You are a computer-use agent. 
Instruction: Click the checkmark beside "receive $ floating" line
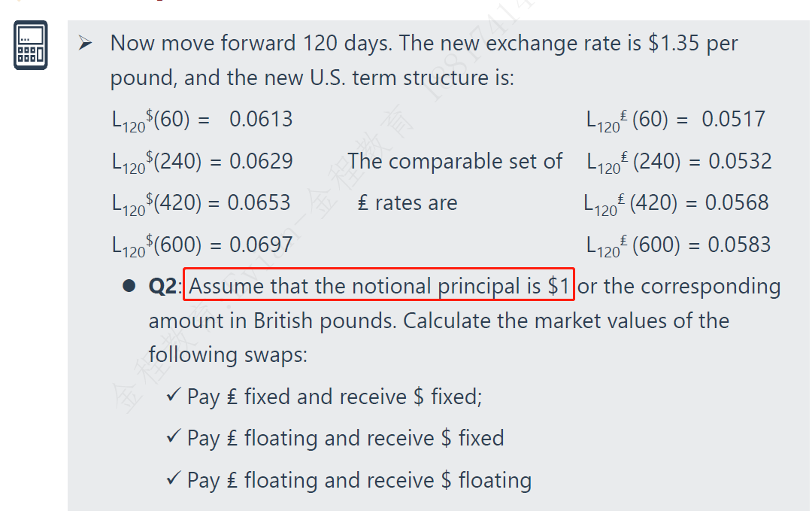tap(174, 479)
